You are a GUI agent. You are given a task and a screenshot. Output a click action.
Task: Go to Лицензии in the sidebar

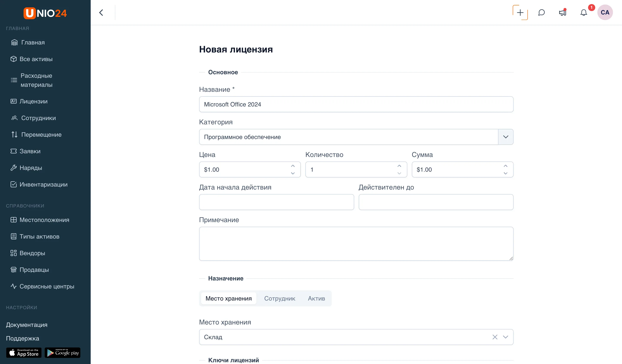(33, 101)
